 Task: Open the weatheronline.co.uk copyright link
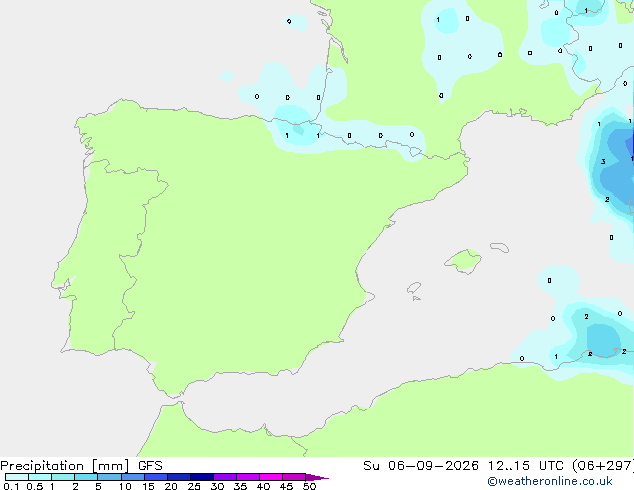pos(549,481)
